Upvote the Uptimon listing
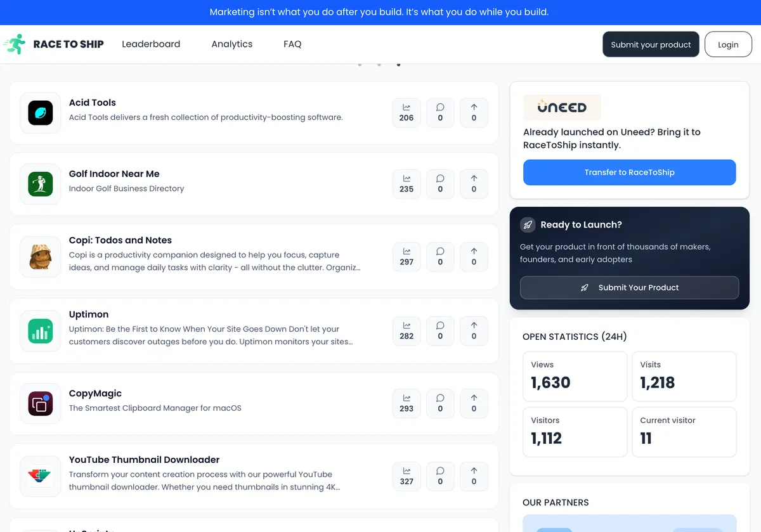Viewport: 761px width, 532px height. click(474, 331)
